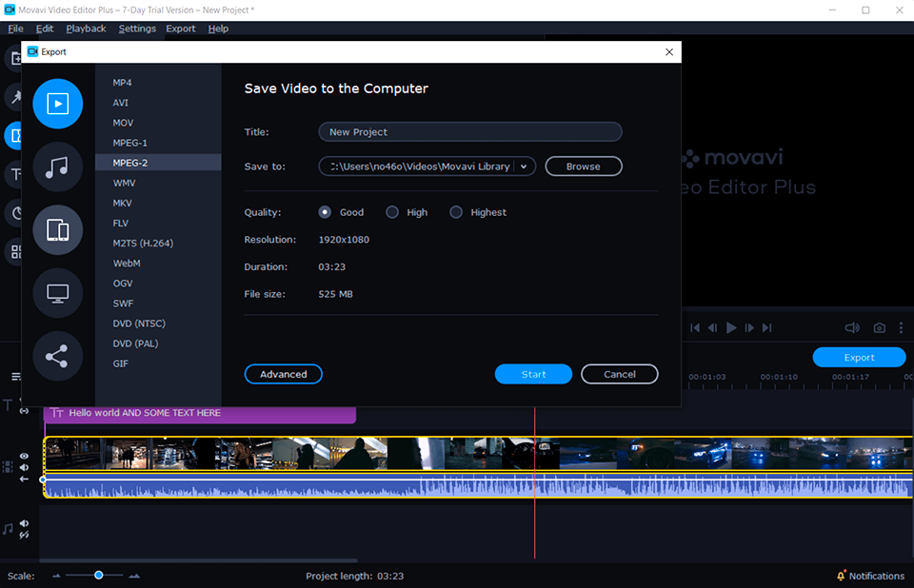This screenshot has width=914, height=588.
Task: Click the clip volume line handle
Action: 43,480
